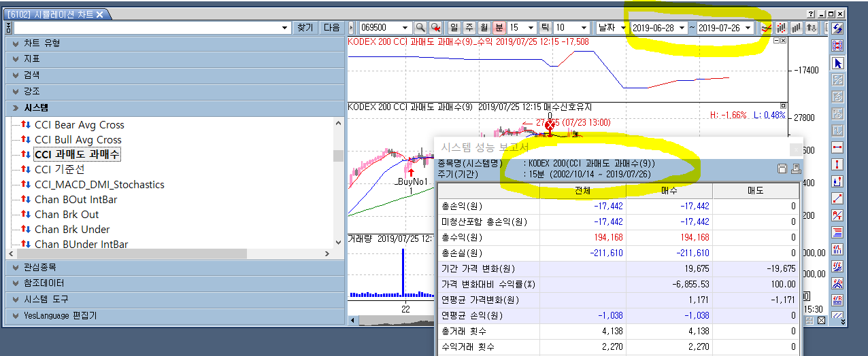The height and width of the screenshot is (356, 868).
Task: Select CCI 기준선 in the system list
Action: [61, 169]
